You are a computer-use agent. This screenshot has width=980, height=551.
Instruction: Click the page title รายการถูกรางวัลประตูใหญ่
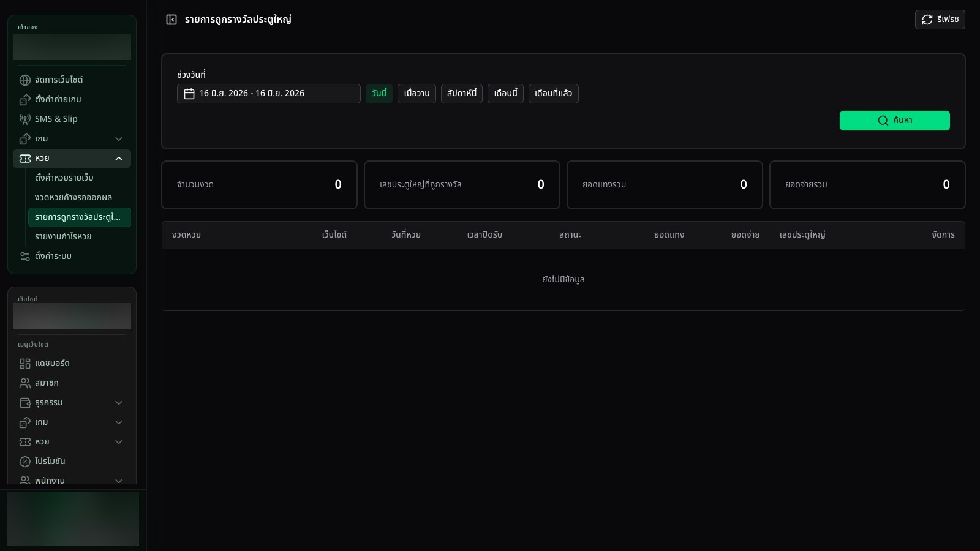click(x=238, y=20)
